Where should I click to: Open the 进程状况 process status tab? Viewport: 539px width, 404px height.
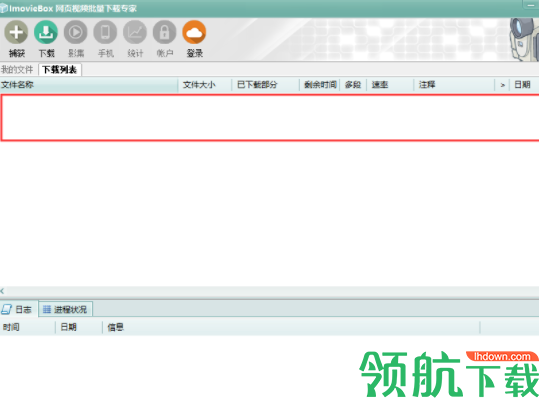click(x=65, y=309)
